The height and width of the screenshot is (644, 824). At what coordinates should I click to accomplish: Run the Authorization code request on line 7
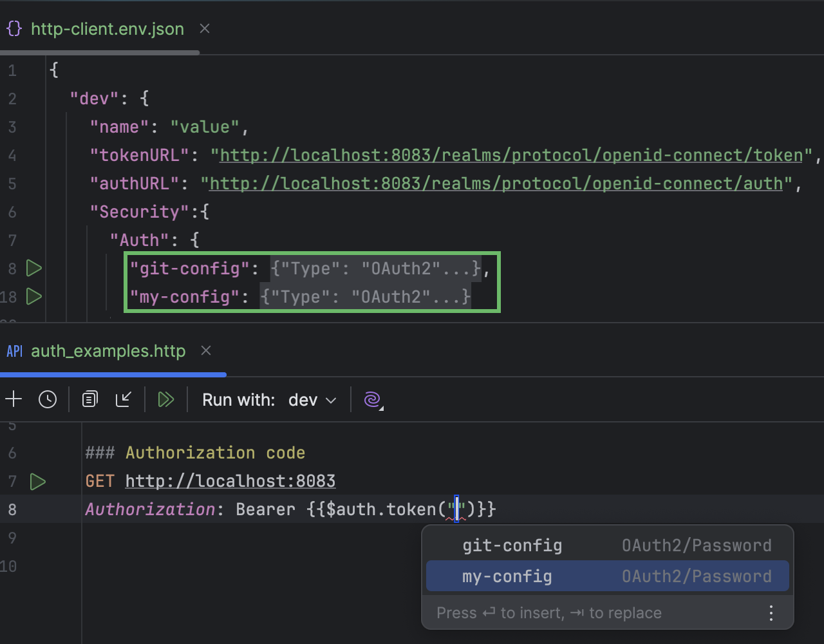(37, 481)
